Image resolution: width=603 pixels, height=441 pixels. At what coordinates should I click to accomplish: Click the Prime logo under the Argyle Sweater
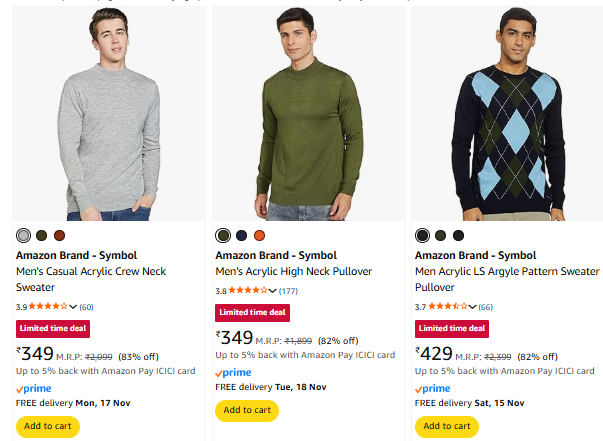point(433,388)
